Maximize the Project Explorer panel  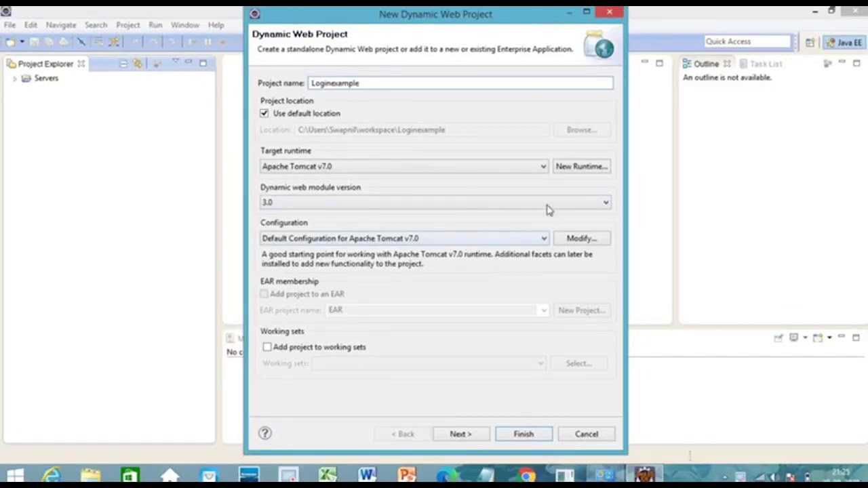203,62
